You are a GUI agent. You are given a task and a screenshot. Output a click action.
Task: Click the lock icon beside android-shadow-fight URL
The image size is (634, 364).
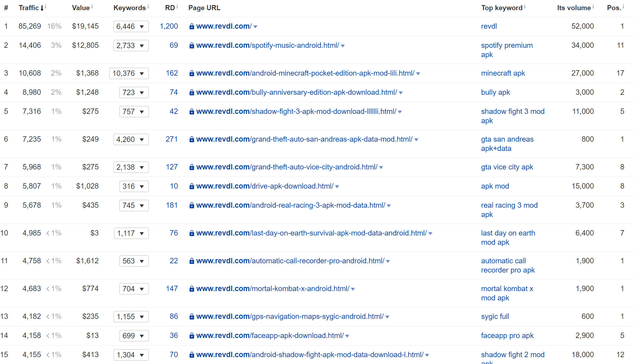(192, 355)
